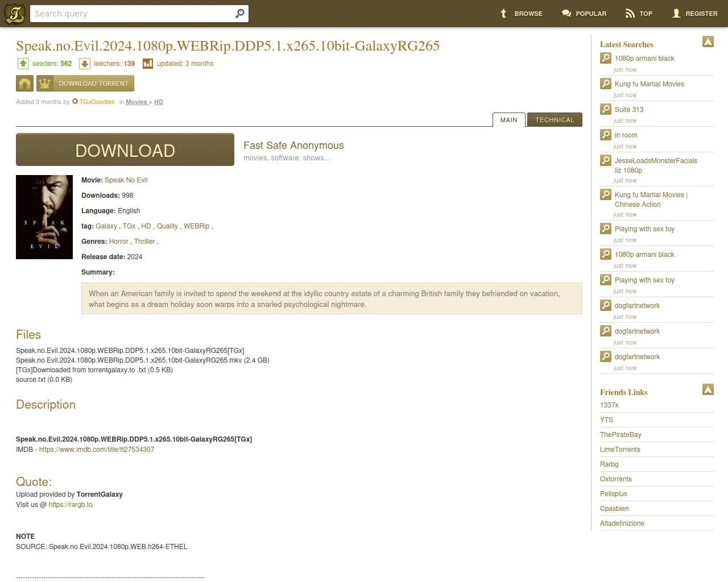Select the Horror genre link
The width and height of the screenshot is (728, 582).
coord(119,242)
